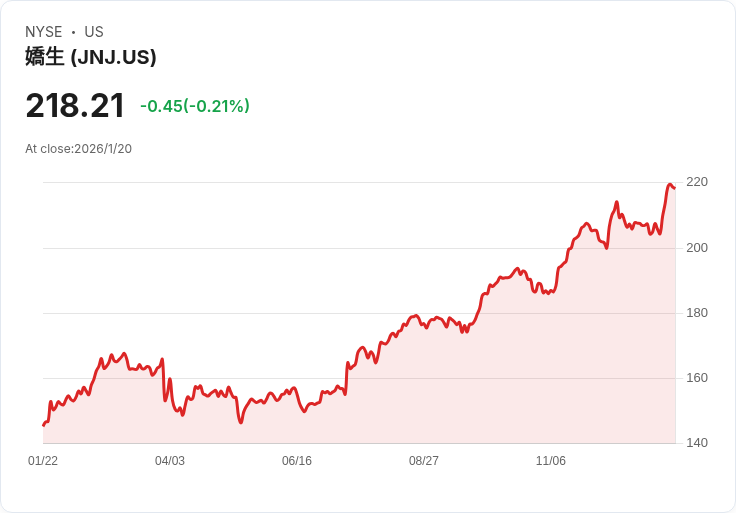Viewport: 736px width, 513px height.
Task: Select the 11/06 date on x-axis
Action: click(551, 461)
